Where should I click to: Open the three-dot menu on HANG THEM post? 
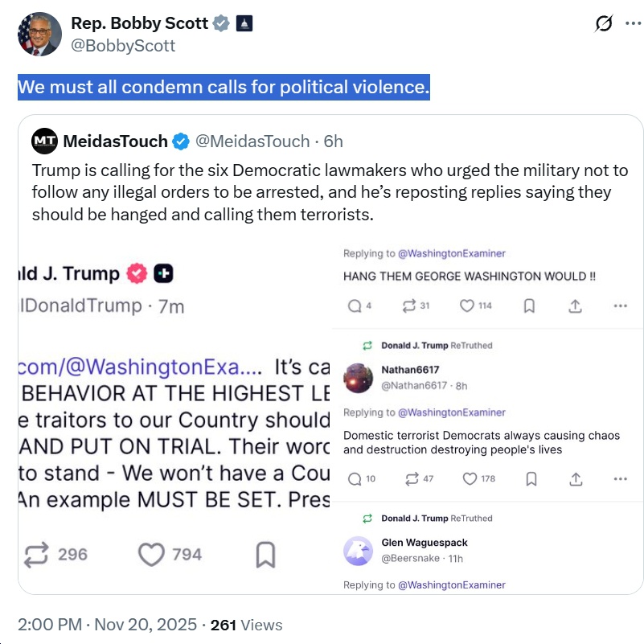(620, 306)
